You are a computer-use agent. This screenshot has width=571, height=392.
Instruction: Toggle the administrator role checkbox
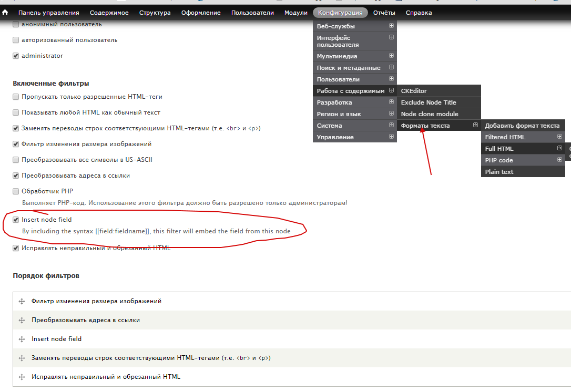pos(16,56)
